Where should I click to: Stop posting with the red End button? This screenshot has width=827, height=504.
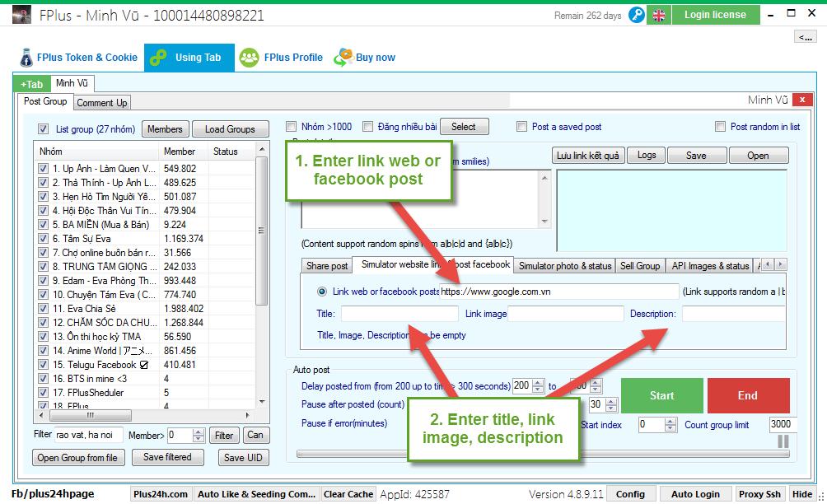pyautogui.click(x=749, y=395)
